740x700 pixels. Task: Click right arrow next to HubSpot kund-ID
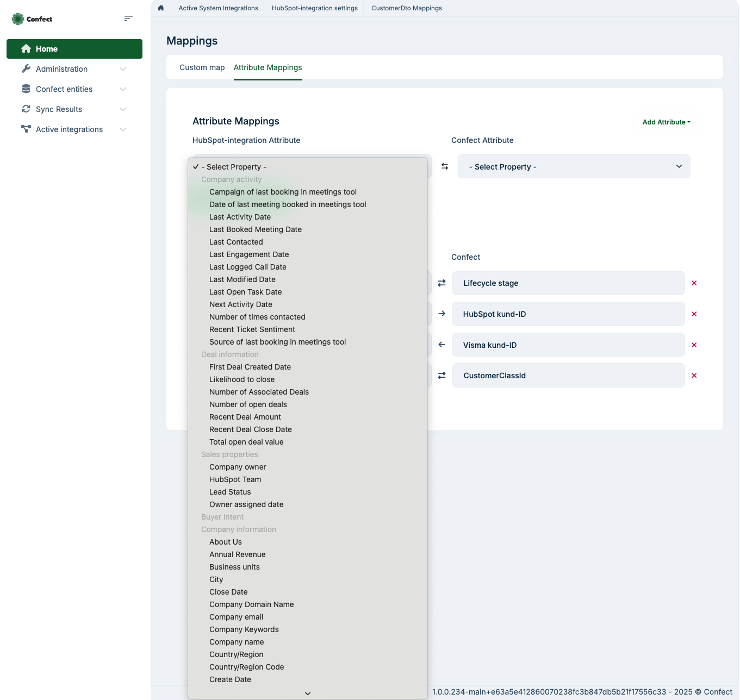click(441, 314)
